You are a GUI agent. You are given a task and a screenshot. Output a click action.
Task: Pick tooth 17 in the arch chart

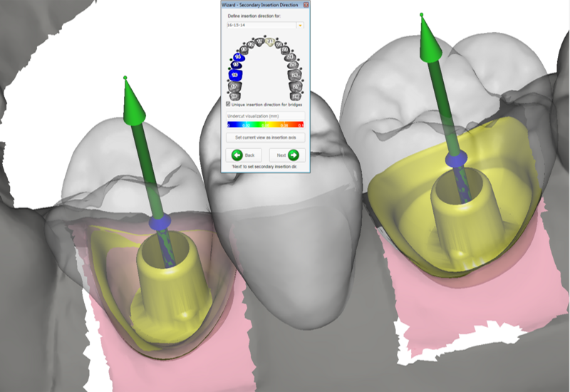234,86
